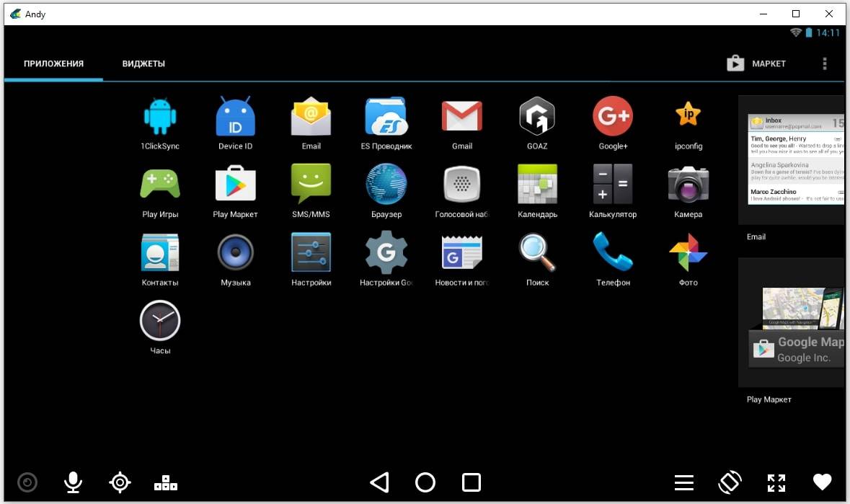Open the Фото app
This screenshot has width=850, height=504.
689,252
